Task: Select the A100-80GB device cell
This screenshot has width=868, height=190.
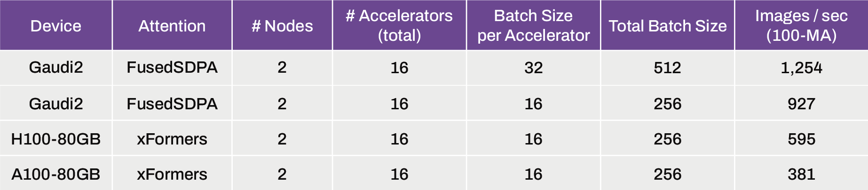Action: point(56,174)
